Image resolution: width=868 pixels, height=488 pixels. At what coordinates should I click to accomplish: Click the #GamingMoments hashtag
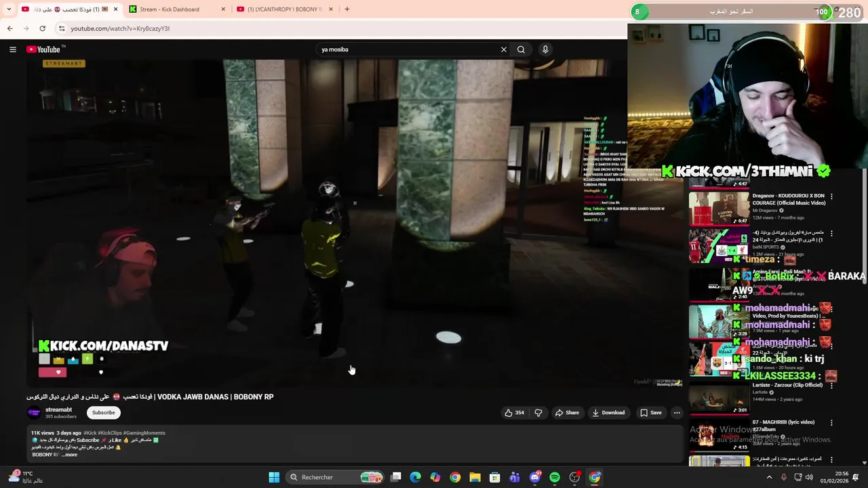[144, 433]
